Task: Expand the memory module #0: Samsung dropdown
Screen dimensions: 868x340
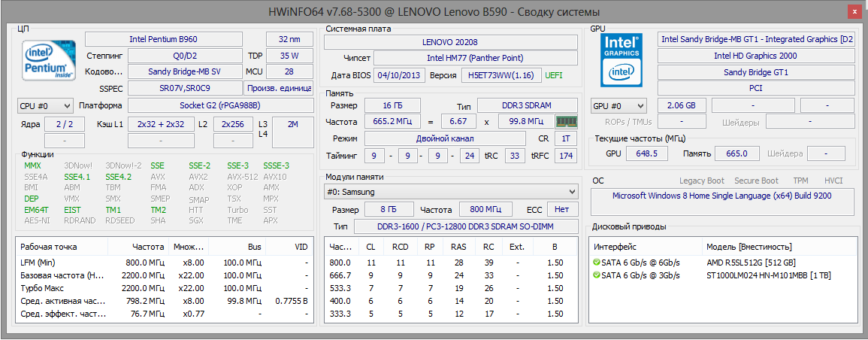Action: coord(451,192)
